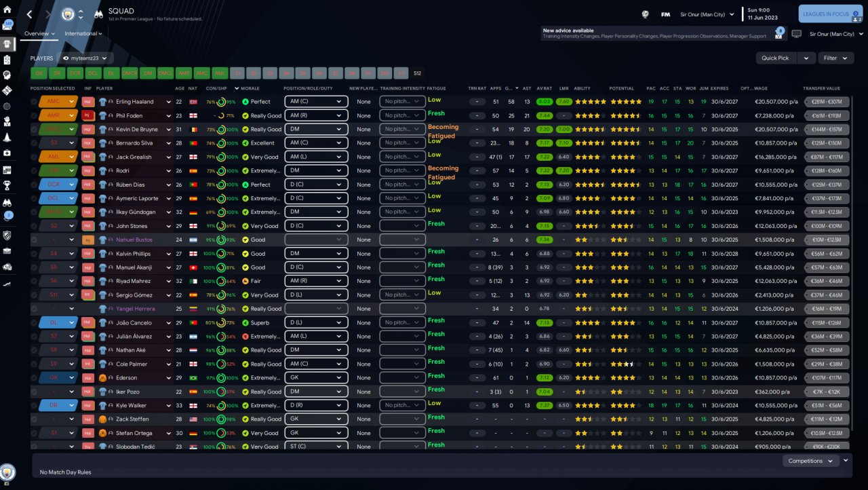Sort players by the TRANSFER VALUE column header

[x=821, y=88]
